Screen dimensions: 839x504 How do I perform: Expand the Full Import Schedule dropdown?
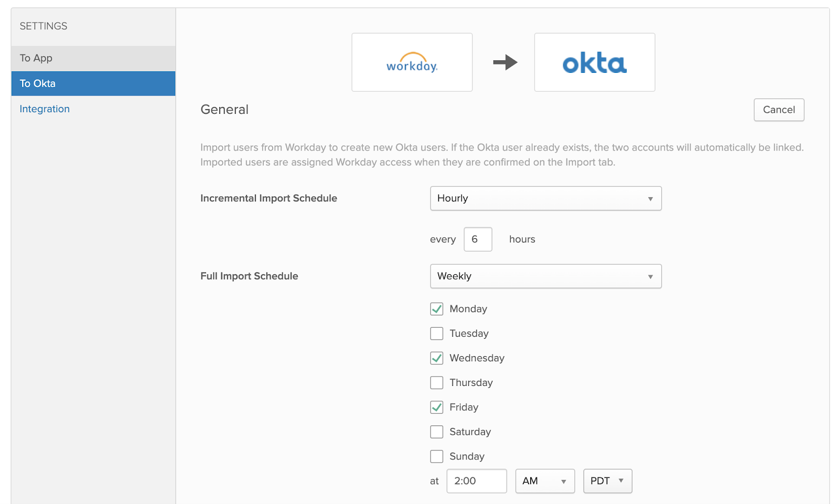point(545,276)
